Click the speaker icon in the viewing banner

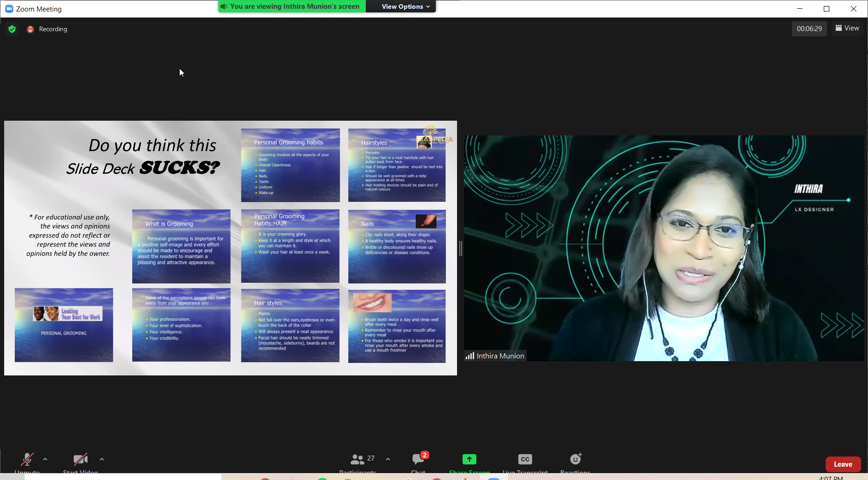click(x=224, y=6)
